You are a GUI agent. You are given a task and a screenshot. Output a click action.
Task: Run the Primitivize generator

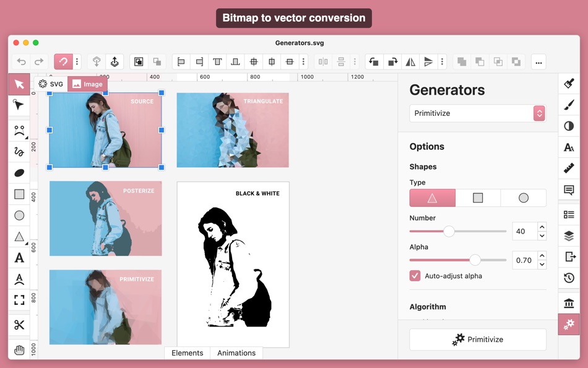click(x=477, y=340)
